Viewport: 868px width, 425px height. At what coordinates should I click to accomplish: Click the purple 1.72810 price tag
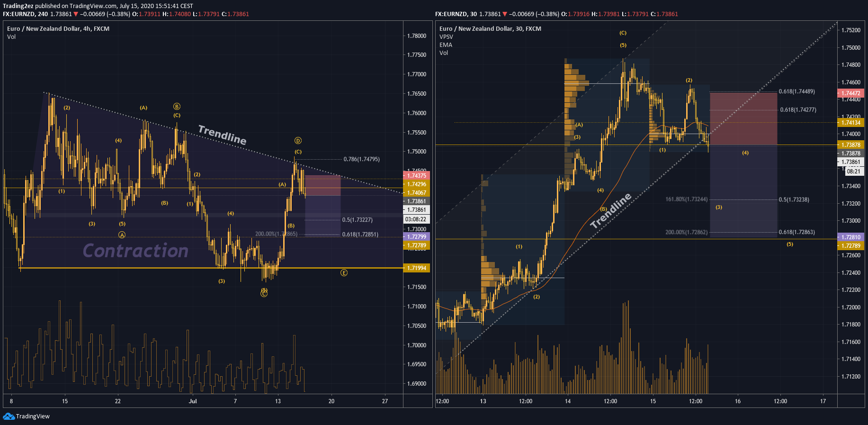click(851, 237)
